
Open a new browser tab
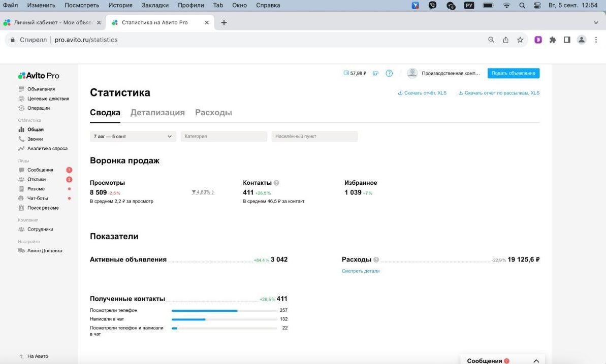(x=224, y=22)
